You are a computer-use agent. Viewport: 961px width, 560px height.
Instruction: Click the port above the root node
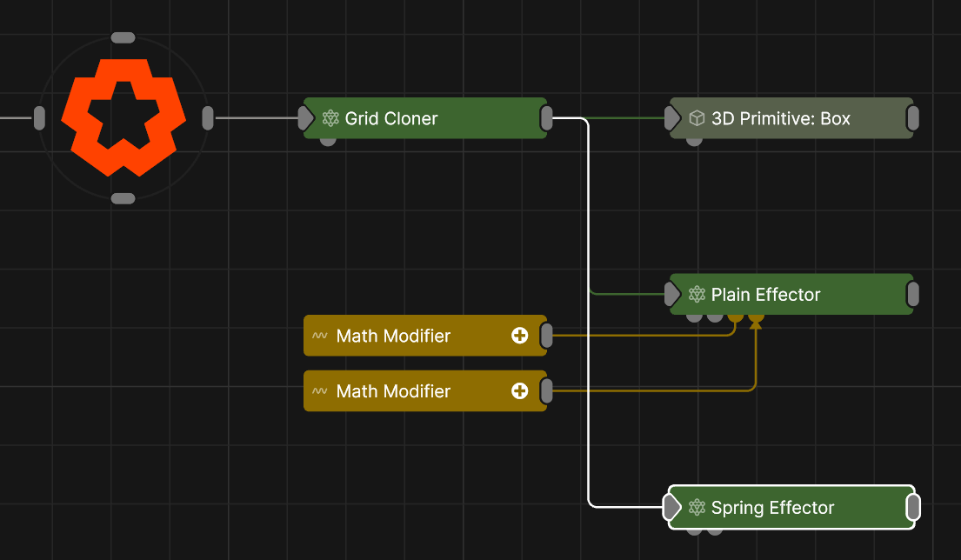[123, 38]
